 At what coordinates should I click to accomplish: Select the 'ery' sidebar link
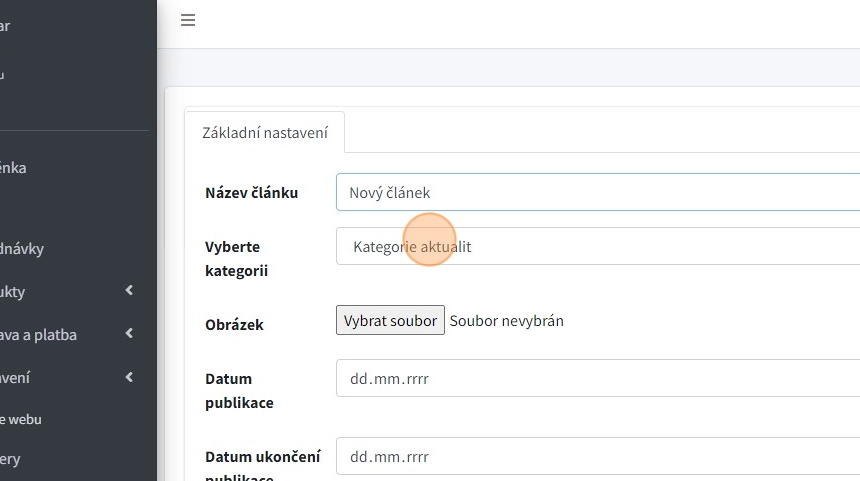click(x=10, y=459)
